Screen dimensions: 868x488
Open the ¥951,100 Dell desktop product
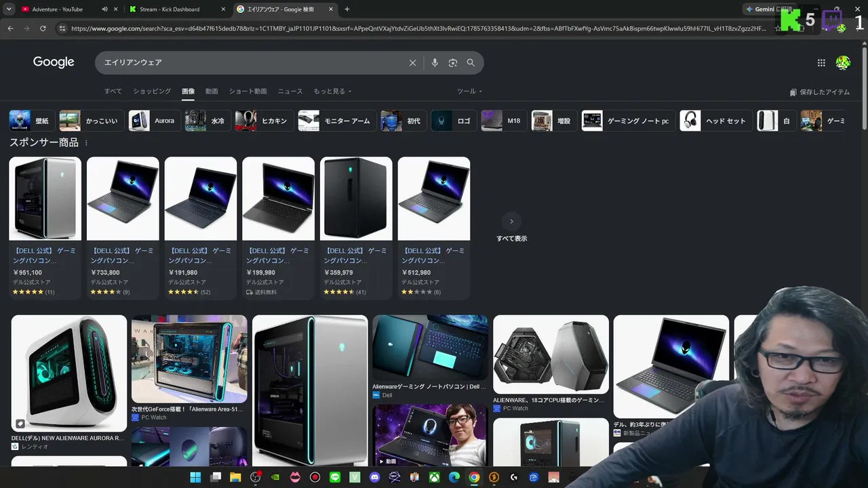pyautogui.click(x=45, y=228)
